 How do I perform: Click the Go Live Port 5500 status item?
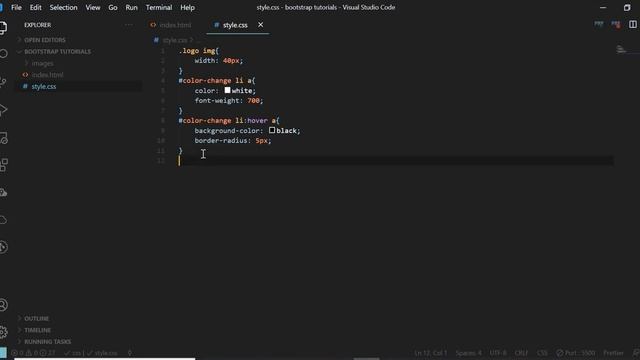(576, 353)
